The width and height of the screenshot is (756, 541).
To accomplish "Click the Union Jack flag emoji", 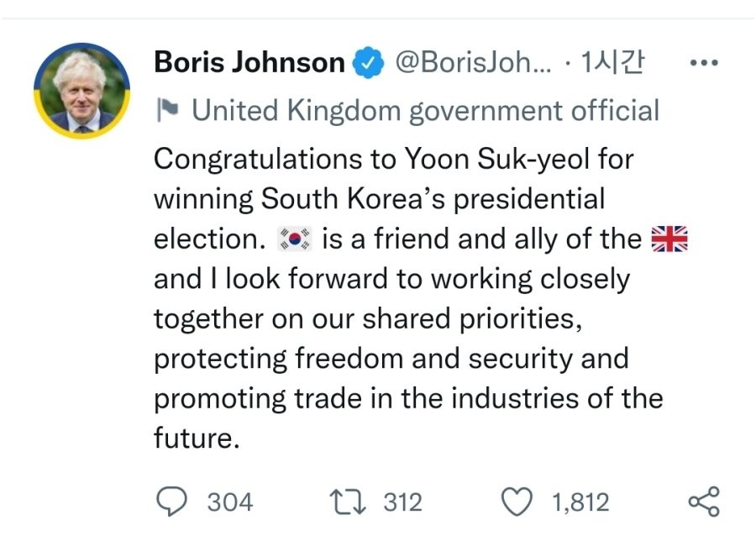I will point(669,239).
